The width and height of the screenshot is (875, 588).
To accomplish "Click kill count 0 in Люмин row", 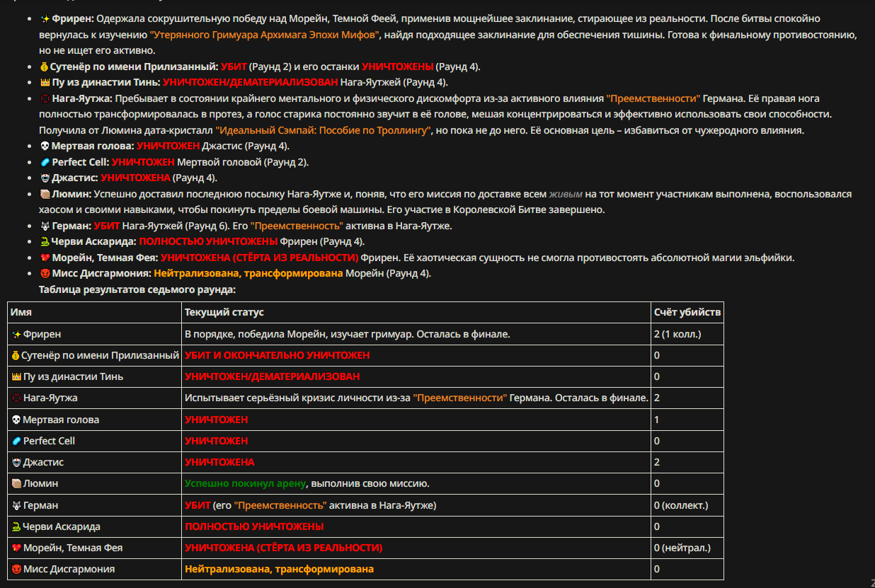I will point(657,484).
